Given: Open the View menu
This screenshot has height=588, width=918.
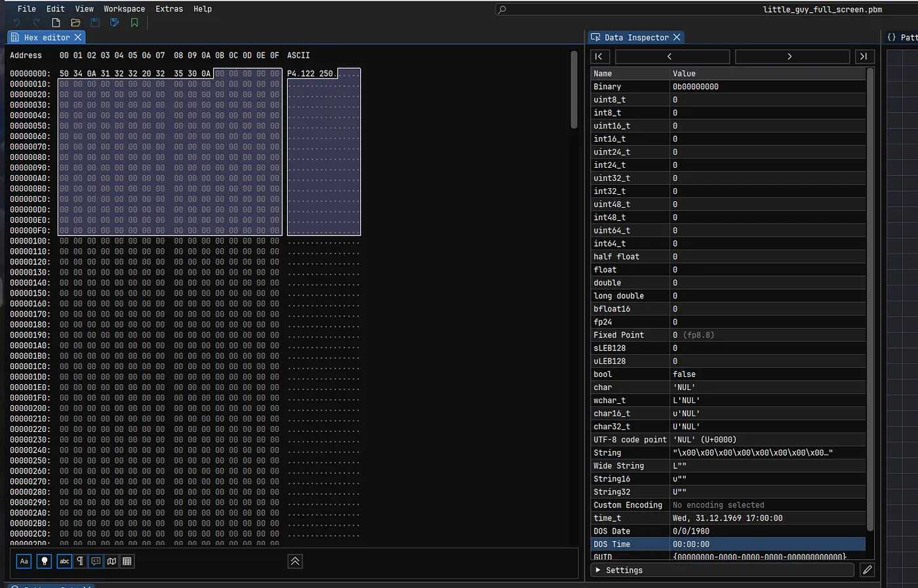Looking at the screenshot, I should (85, 9).
